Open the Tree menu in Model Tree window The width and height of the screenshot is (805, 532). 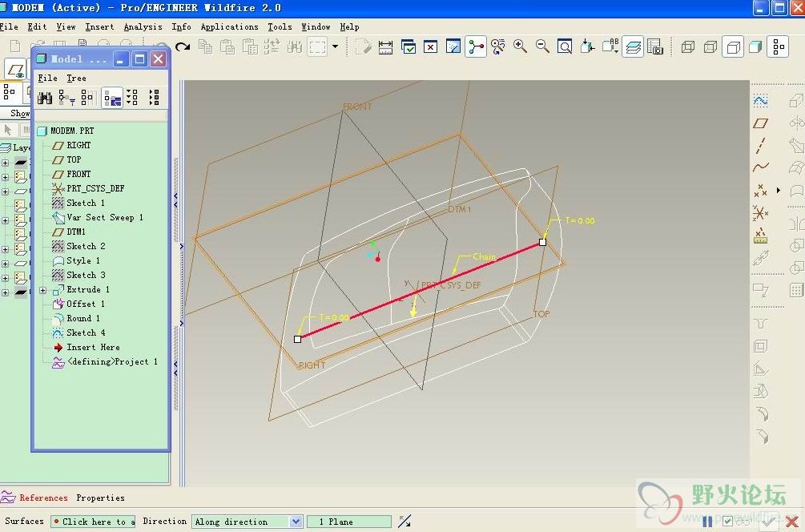77,78
